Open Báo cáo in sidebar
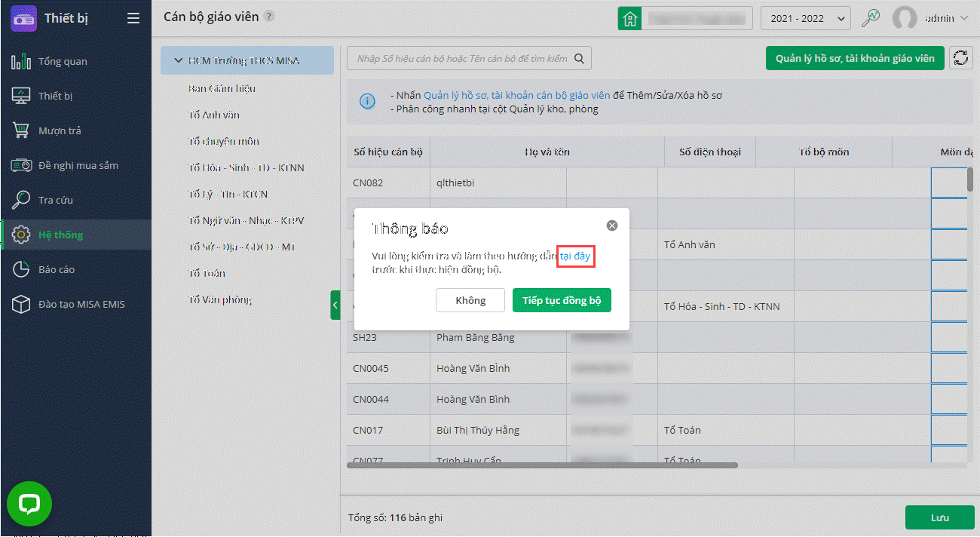 [x=75, y=269]
